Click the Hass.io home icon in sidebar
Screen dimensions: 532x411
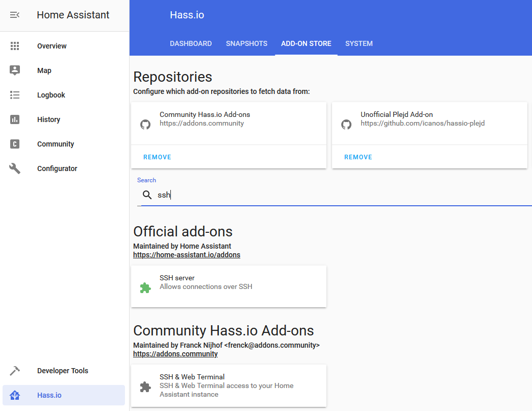(x=15, y=395)
